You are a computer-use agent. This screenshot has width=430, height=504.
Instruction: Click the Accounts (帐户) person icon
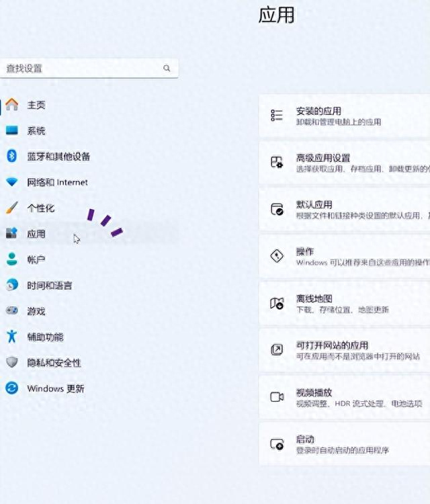pos(12,259)
